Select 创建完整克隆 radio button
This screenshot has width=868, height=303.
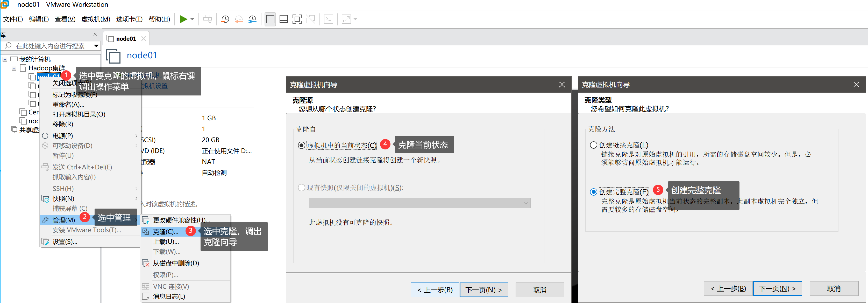pyautogui.click(x=593, y=192)
